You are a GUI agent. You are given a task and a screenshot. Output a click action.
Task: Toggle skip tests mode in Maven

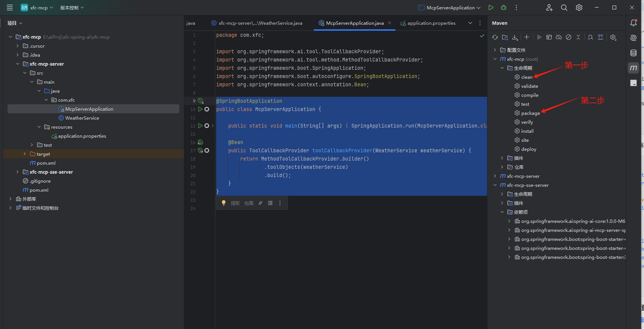pyautogui.click(x=569, y=37)
